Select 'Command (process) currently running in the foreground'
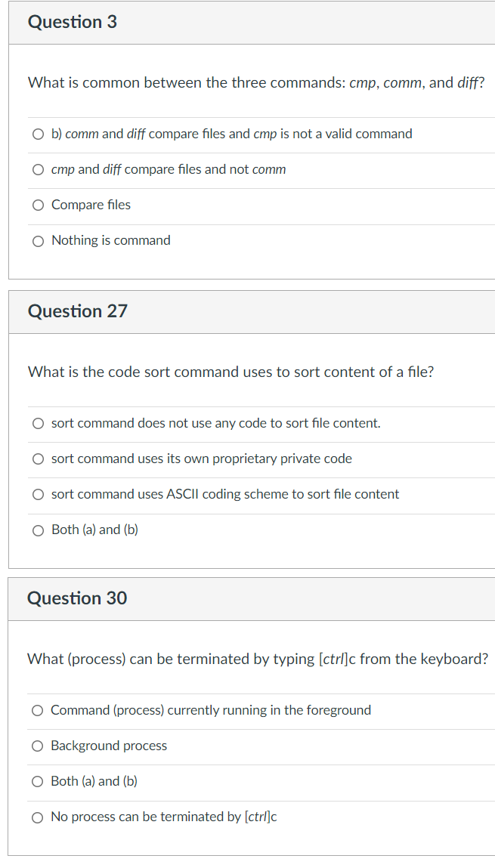The height and width of the screenshot is (868, 495). (x=37, y=710)
